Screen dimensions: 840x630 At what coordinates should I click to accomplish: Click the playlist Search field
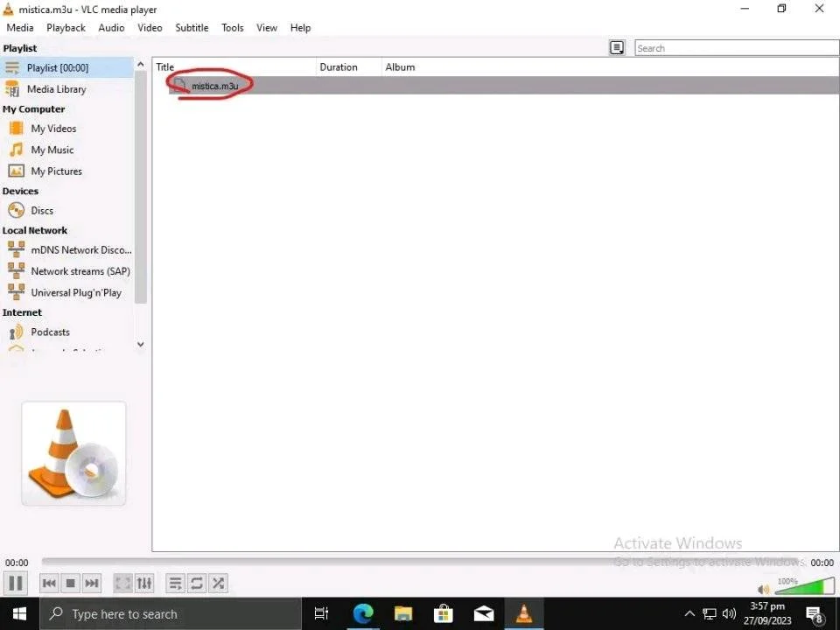click(x=737, y=48)
